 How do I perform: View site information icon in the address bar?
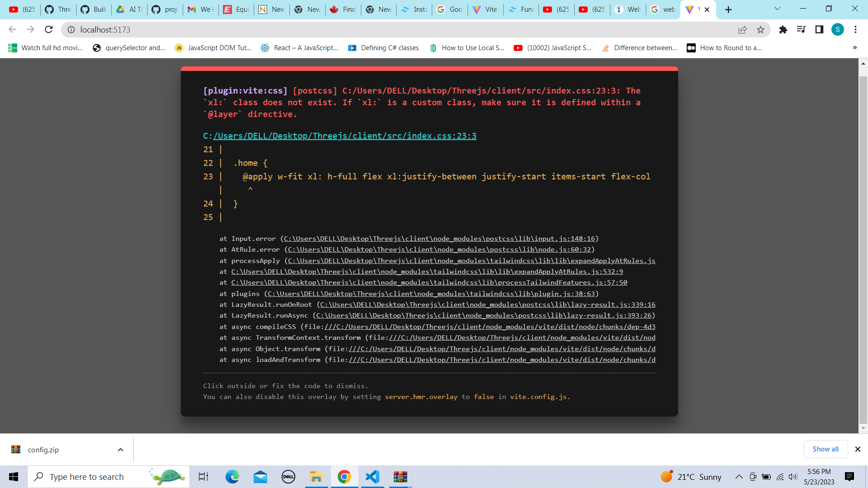pyautogui.click(x=71, y=30)
